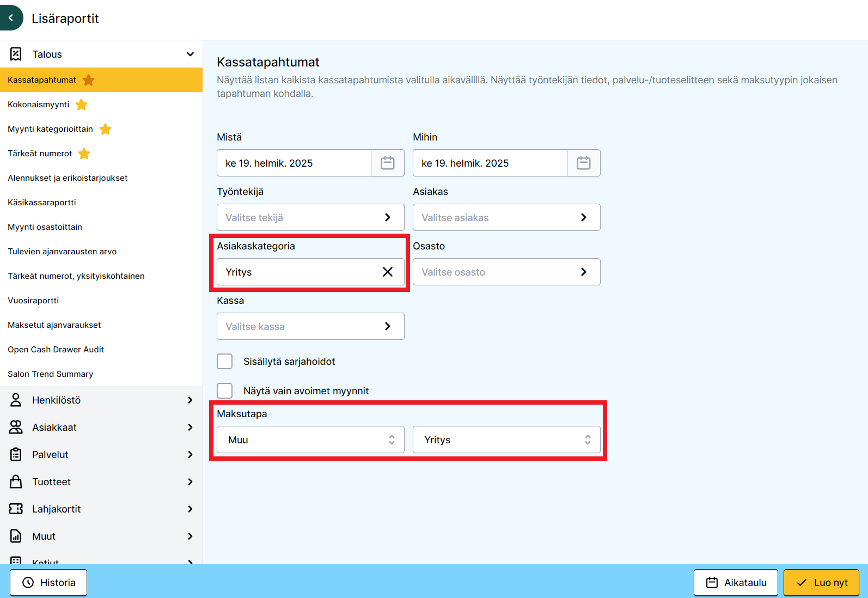Open the Historia view
Image resolution: width=868 pixels, height=598 pixels.
(x=48, y=583)
